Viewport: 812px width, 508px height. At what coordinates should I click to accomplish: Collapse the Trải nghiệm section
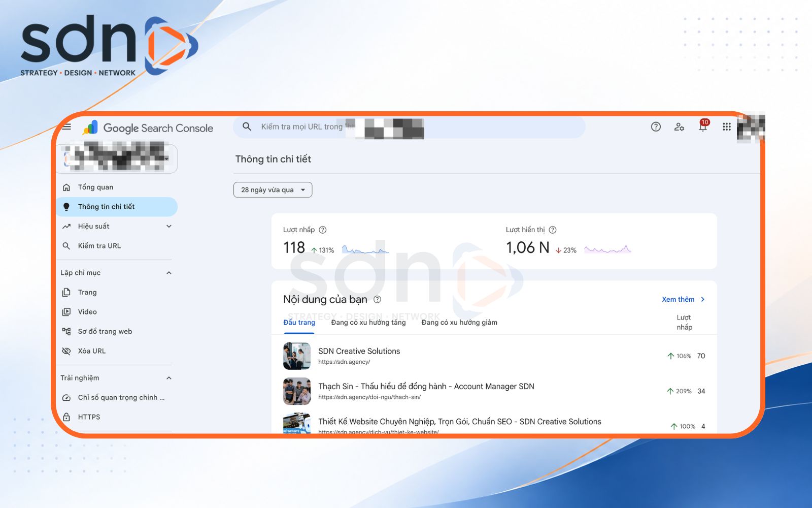tap(169, 378)
